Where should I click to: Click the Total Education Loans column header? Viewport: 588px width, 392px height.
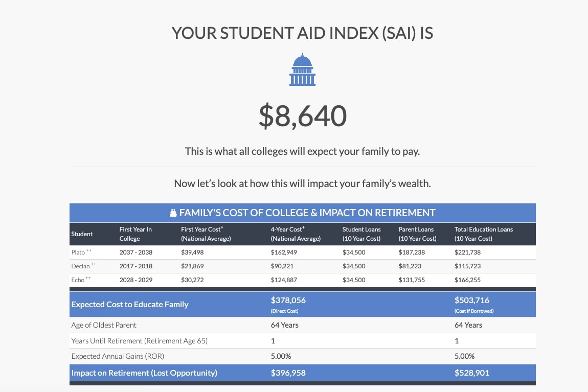(x=483, y=234)
